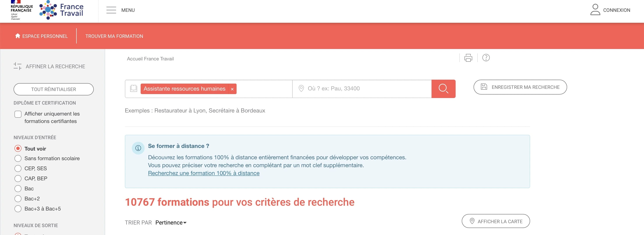Click the location pin in Où field
Viewport: 644px width, 235px height.
tap(301, 88)
